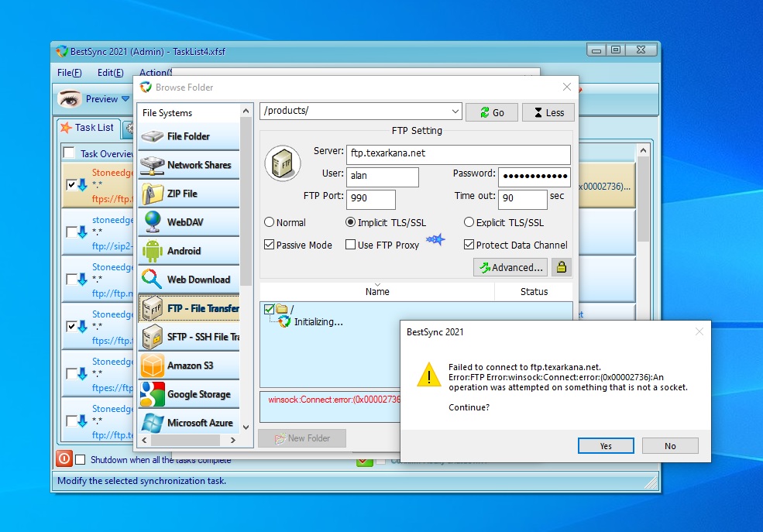Click the Time out field
The image size is (763, 532).
523,199
